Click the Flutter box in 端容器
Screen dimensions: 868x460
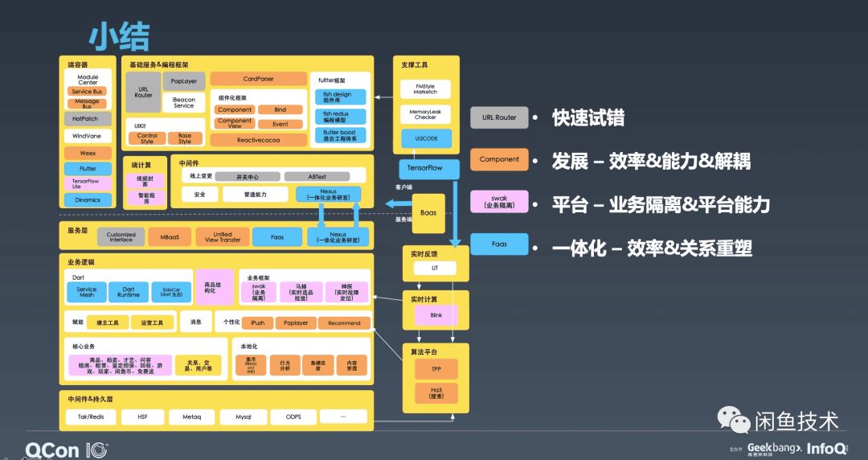88,169
